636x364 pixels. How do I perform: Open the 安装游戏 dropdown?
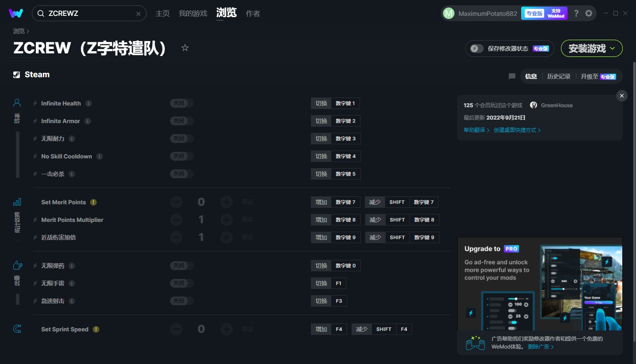pos(592,49)
